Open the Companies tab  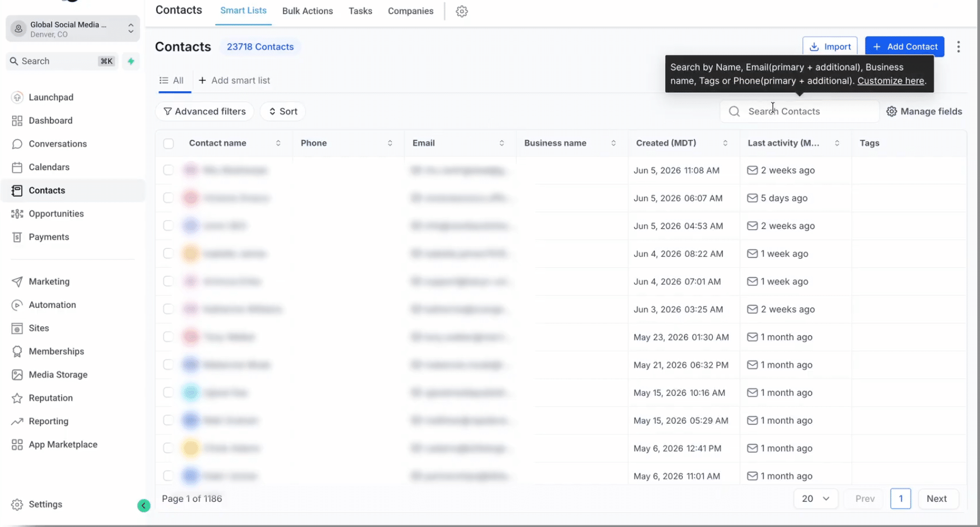pos(411,11)
